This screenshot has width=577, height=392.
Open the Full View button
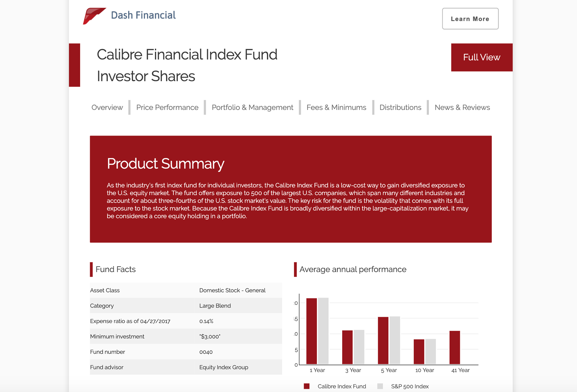pyautogui.click(x=482, y=57)
